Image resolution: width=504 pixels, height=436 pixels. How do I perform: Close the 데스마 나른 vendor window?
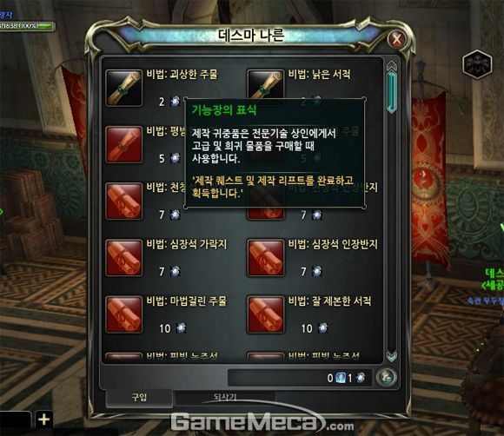point(397,40)
